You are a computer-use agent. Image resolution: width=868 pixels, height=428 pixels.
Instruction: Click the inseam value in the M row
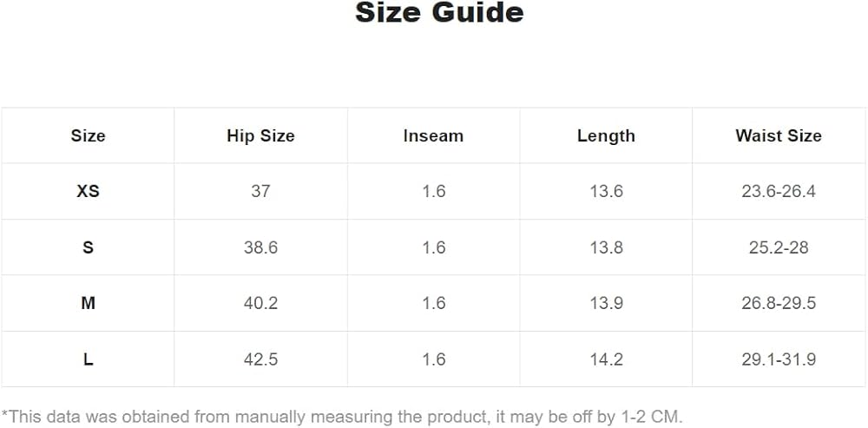tap(433, 303)
